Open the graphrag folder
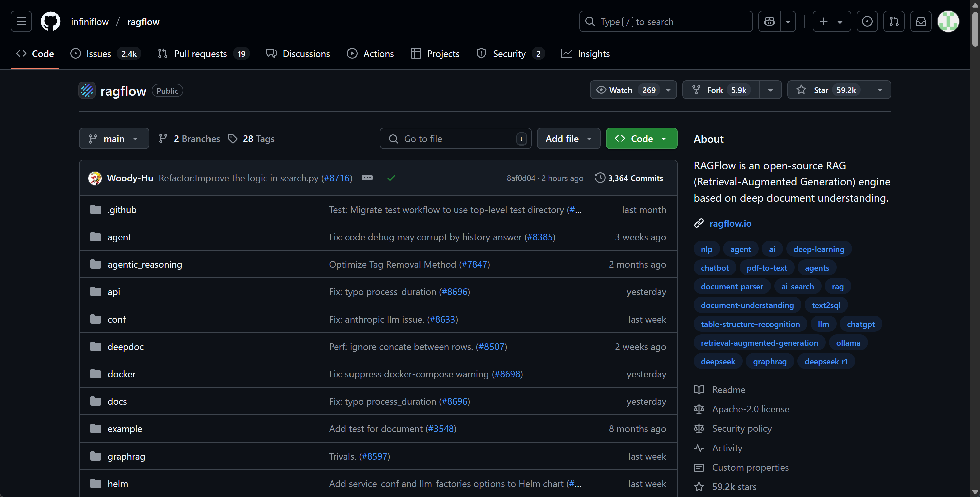This screenshot has width=980, height=497. (x=126, y=456)
